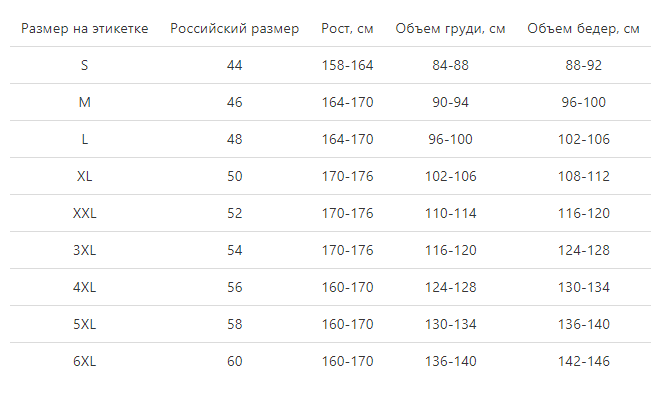
Task: Select the M size label cell
Action: point(84,102)
